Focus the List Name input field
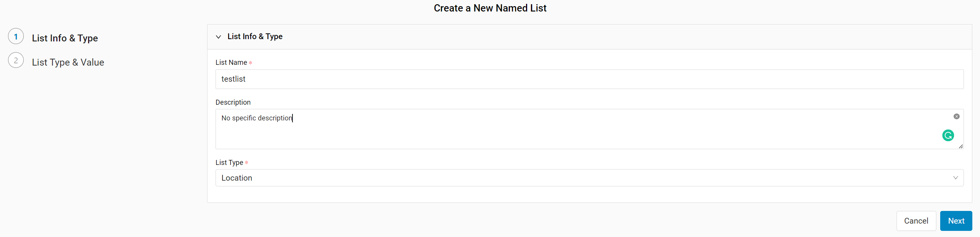The width and height of the screenshot is (980, 237). (590, 79)
